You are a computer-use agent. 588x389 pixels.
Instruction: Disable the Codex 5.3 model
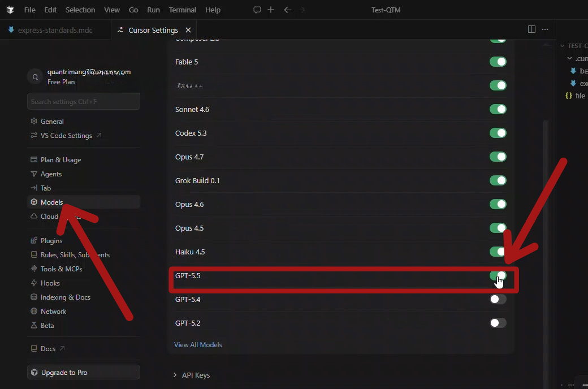(x=498, y=133)
